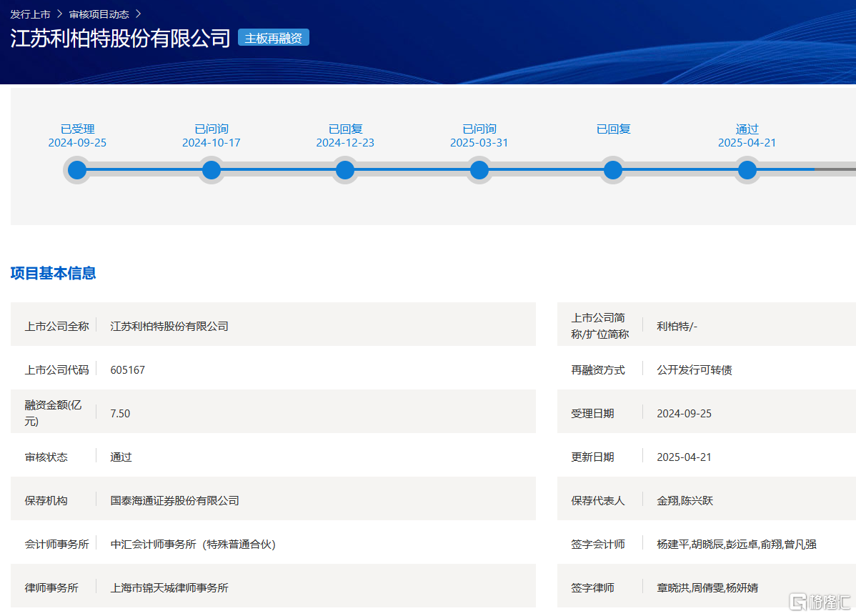Open the 发行上市 breadcrumb link

pos(30,14)
